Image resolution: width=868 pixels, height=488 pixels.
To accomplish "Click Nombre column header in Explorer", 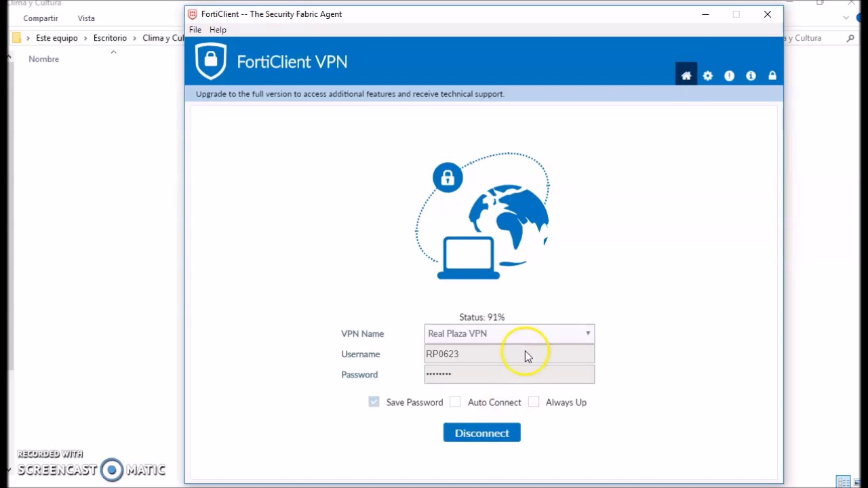I will [x=44, y=59].
